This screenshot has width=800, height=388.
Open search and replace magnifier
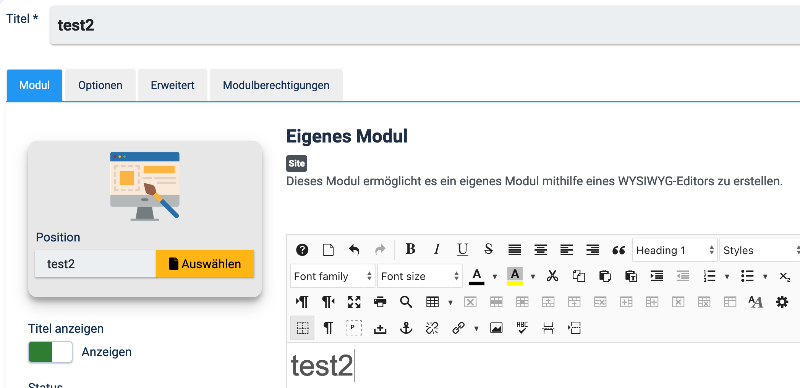pos(406,302)
